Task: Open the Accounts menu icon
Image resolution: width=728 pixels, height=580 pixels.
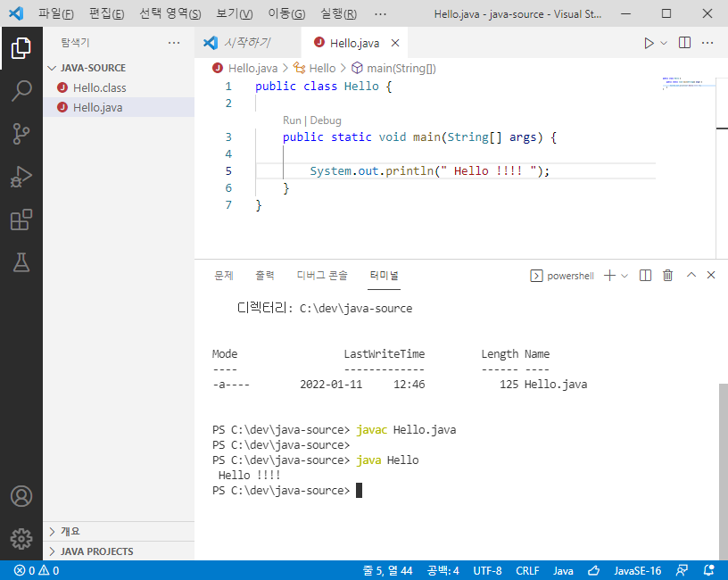Action: [x=21, y=496]
